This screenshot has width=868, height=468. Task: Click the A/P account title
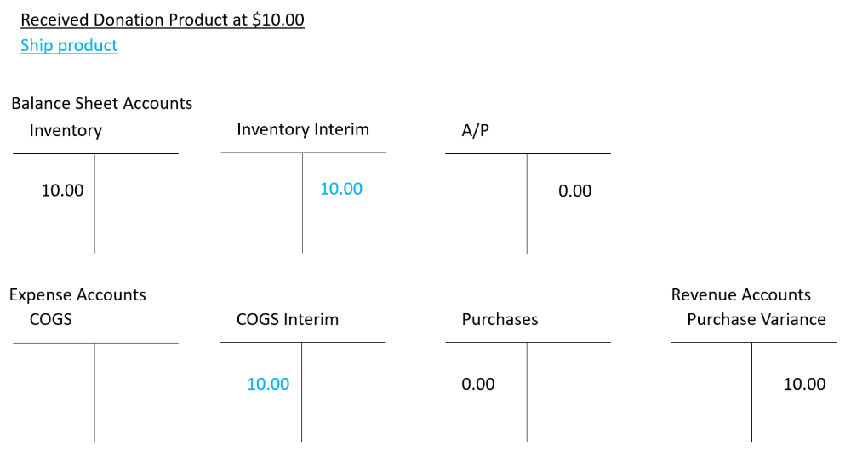tap(476, 131)
